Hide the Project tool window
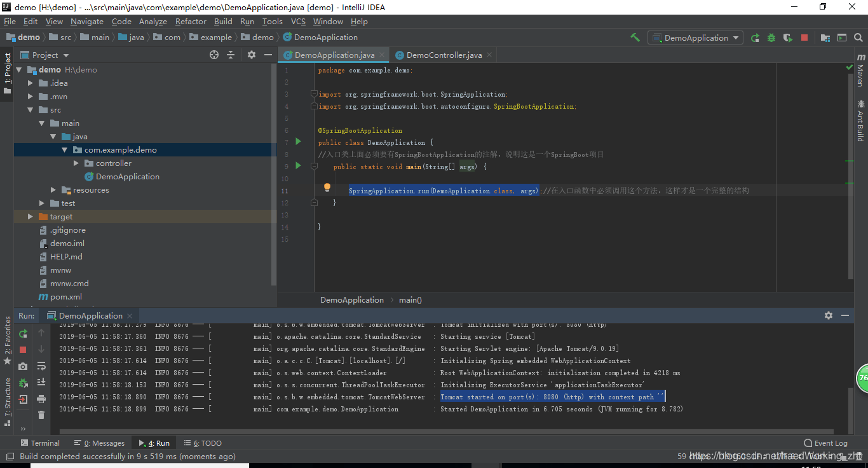Screen dimensions: 868x468 click(x=268, y=55)
